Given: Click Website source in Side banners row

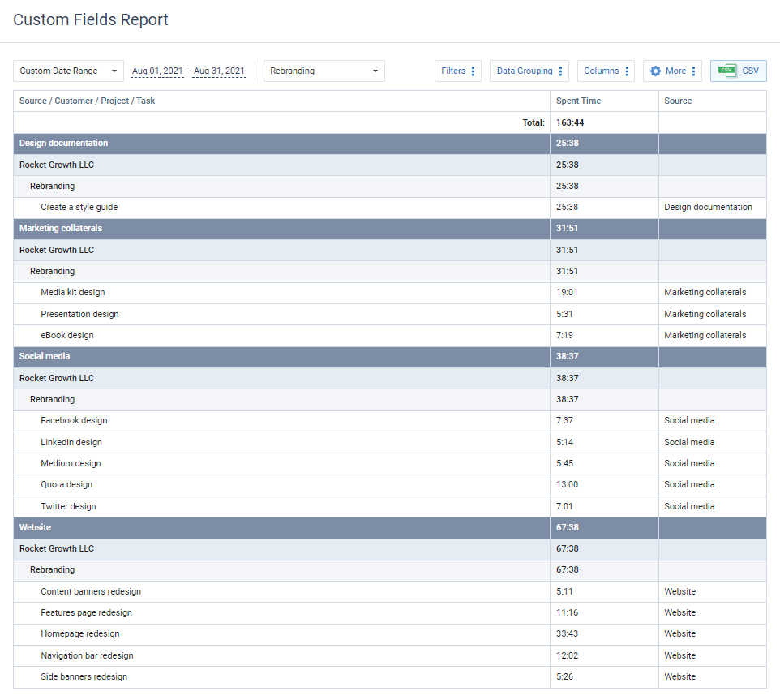Looking at the screenshot, I should (x=679, y=677).
